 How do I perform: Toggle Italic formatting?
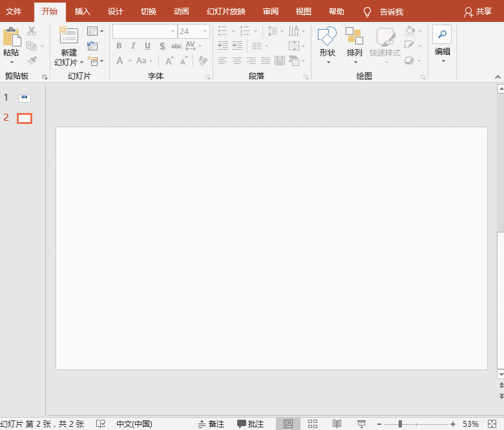pos(133,46)
